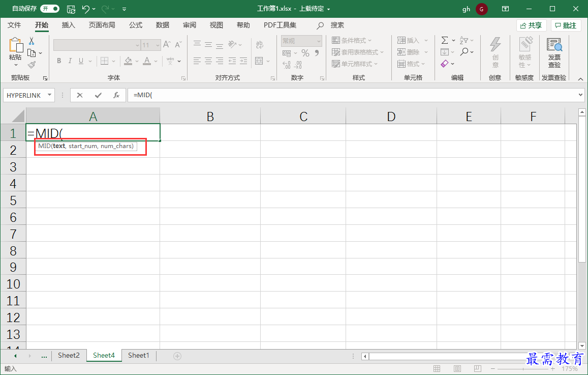Click the Borders icon
Viewport: 588px width, 375px height.
[x=105, y=61]
